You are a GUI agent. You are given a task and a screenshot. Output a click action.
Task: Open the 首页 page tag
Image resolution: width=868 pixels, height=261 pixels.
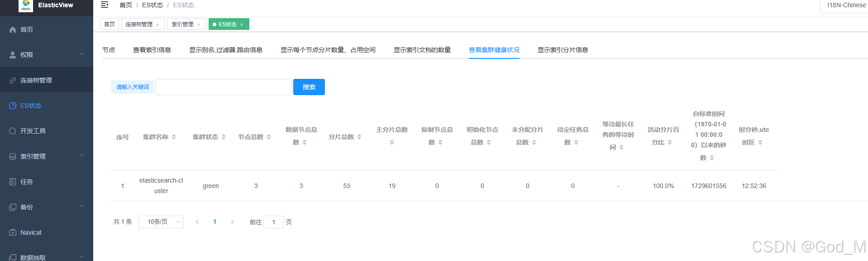click(x=110, y=24)
